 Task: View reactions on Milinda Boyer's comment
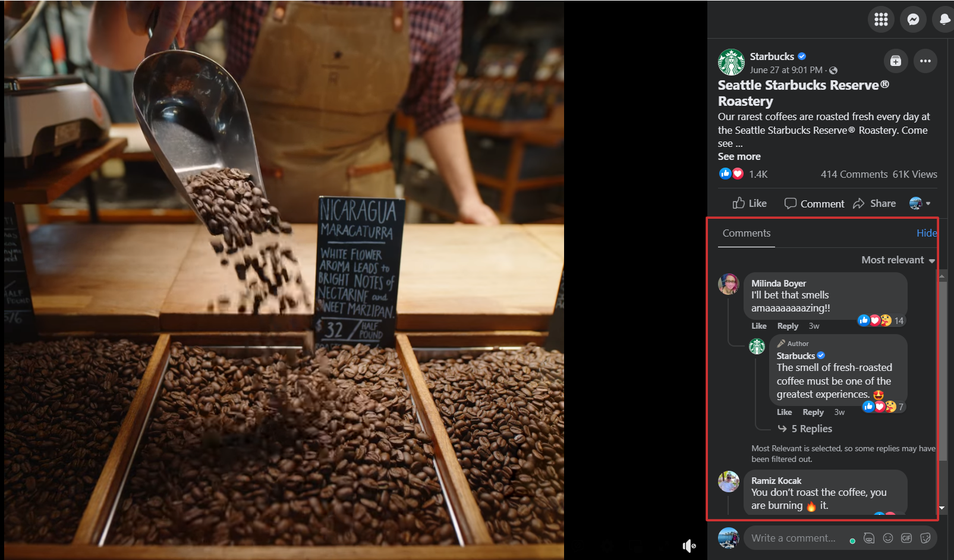pyautogui.click(x=881, y=320)
